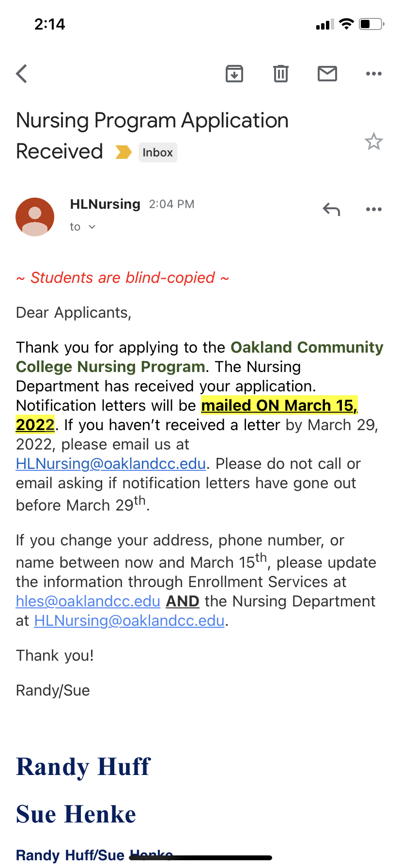Mark as unread with the envelope icon
Screen dimensions: 401x868
pos(327,74)
